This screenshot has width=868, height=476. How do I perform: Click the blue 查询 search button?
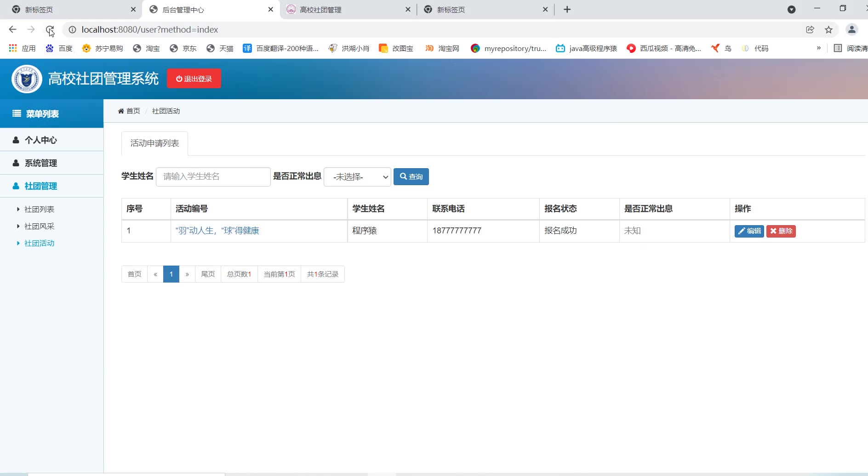(x=411, y=177)
